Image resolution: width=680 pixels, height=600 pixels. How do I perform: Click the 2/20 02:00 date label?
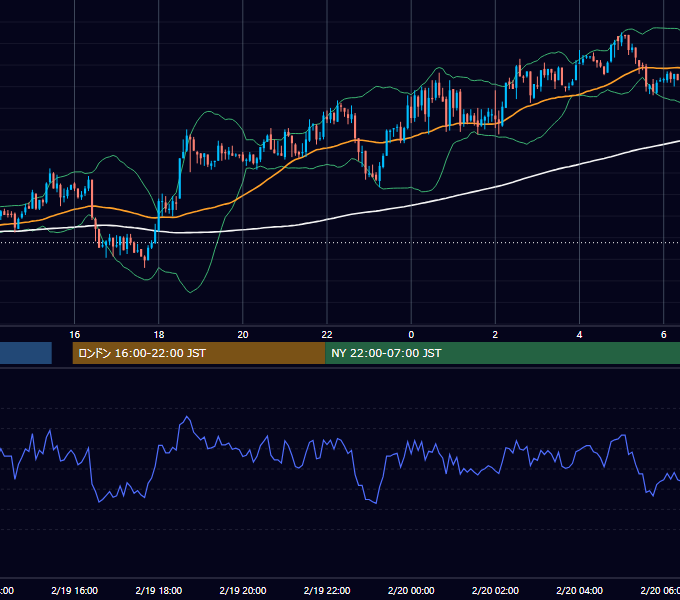495,590
